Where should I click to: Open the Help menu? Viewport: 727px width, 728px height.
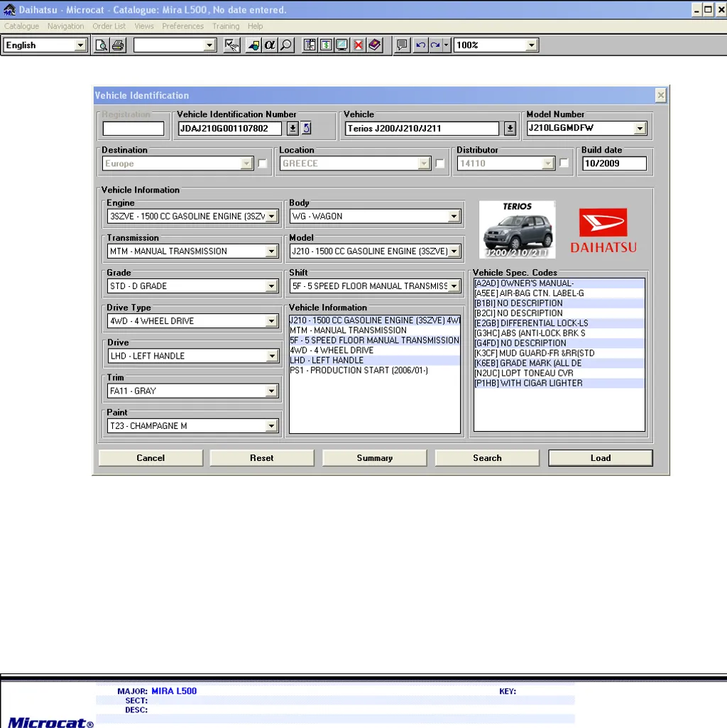255,26
